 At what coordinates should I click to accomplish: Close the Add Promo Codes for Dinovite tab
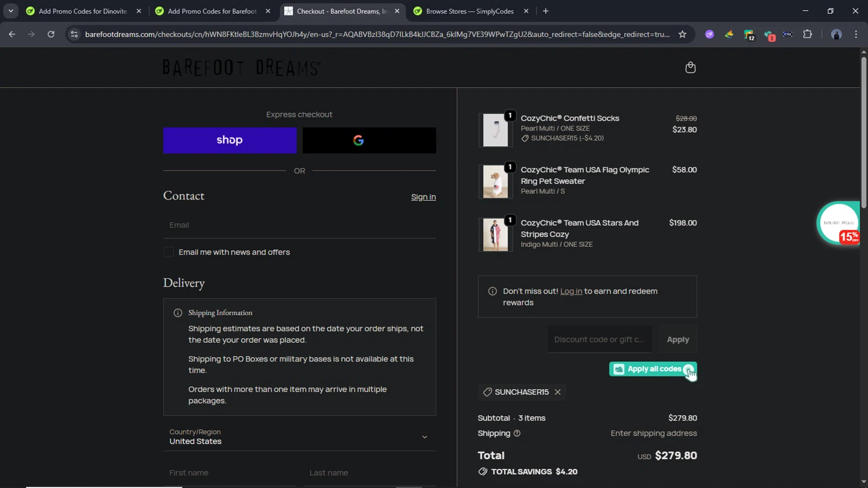pos(139,11)
